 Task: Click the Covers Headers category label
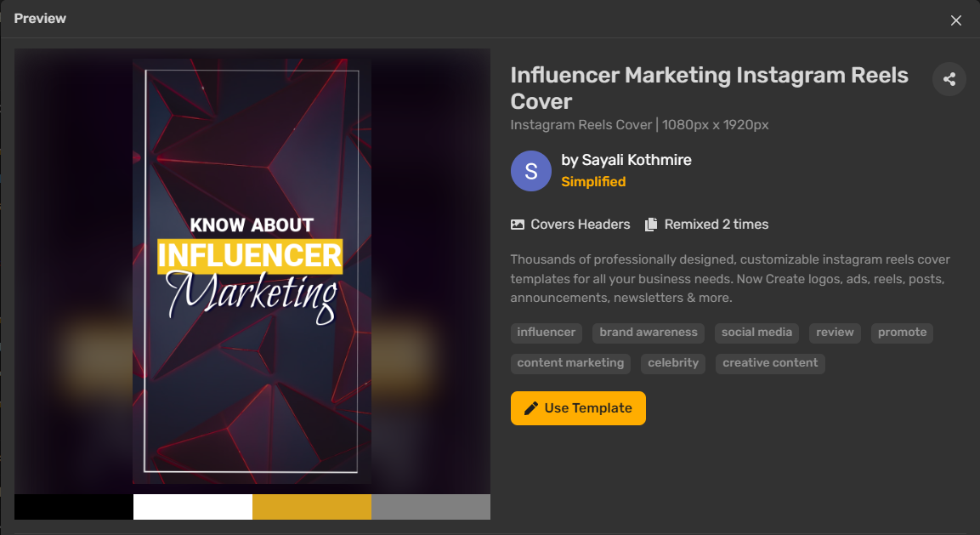(x=580, y=225)
